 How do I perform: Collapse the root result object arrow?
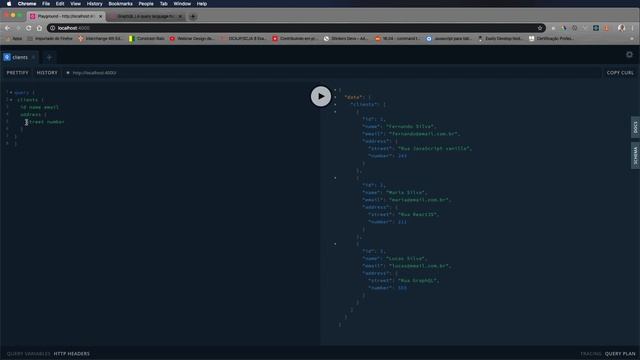(335, 90)
